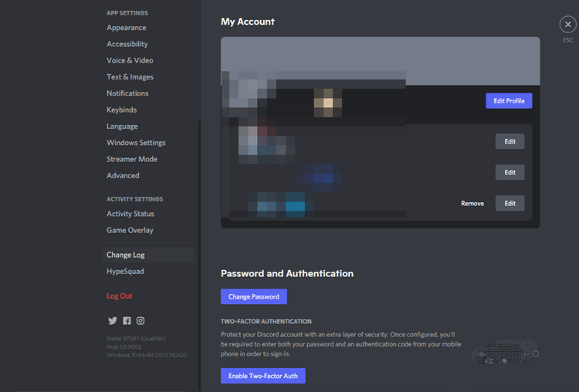Screen dimensions: 579x392
Task: Click the 'My Account' heading
Action: pyautogui.click(x=248, y=22)
